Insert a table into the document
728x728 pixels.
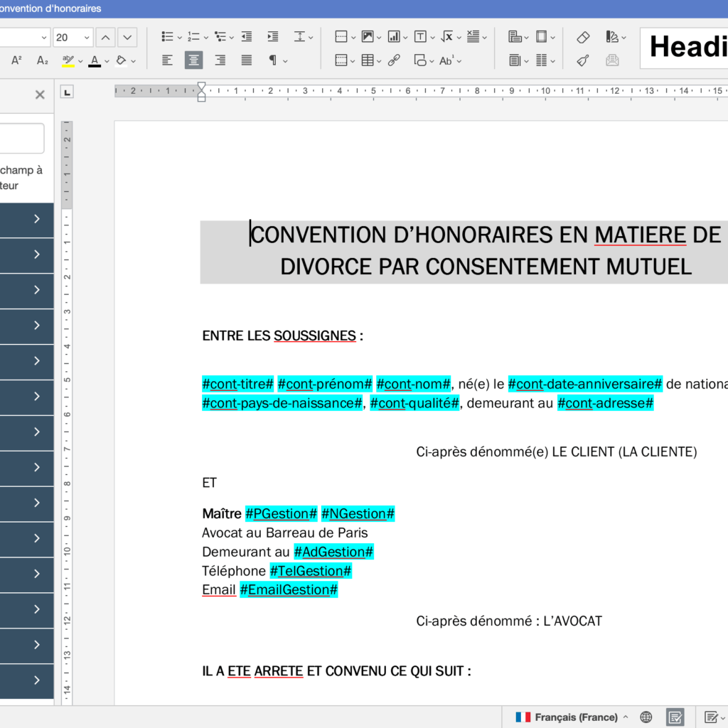coord(368,60)
